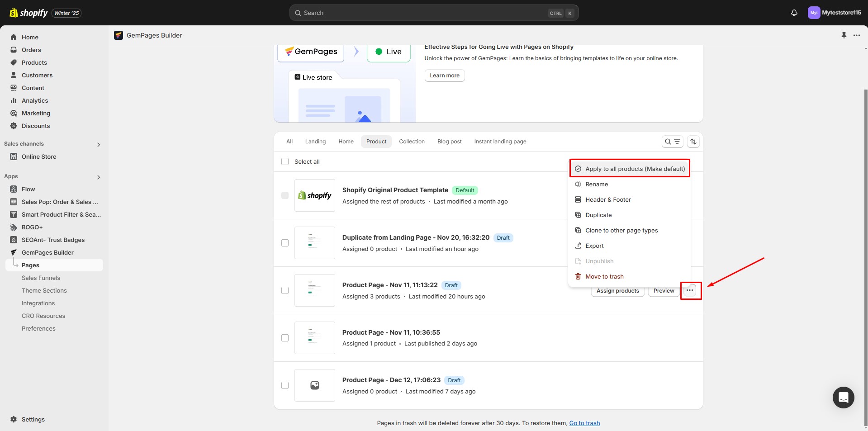Viewport: 868px width, 431px height.
Task: Open the live chat support bubble
Action: tap(843, 398)
